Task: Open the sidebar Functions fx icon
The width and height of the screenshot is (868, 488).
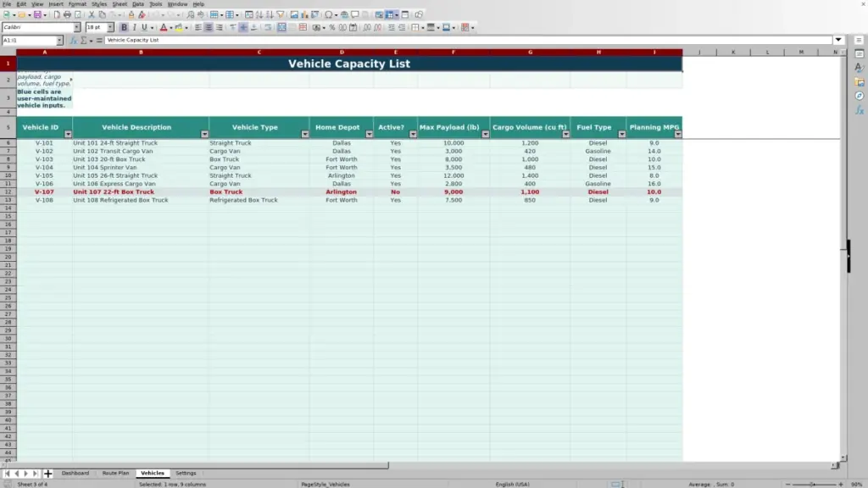Action: click(x=860, y=110)
